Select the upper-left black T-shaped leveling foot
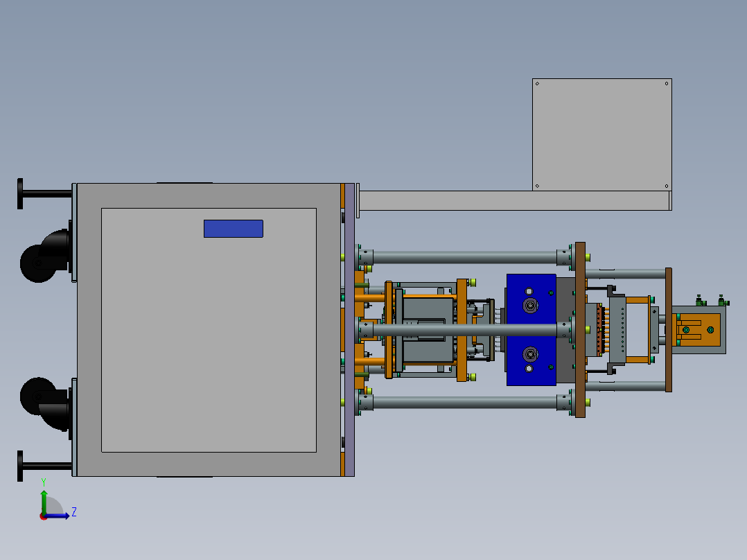 coord(44,193)
